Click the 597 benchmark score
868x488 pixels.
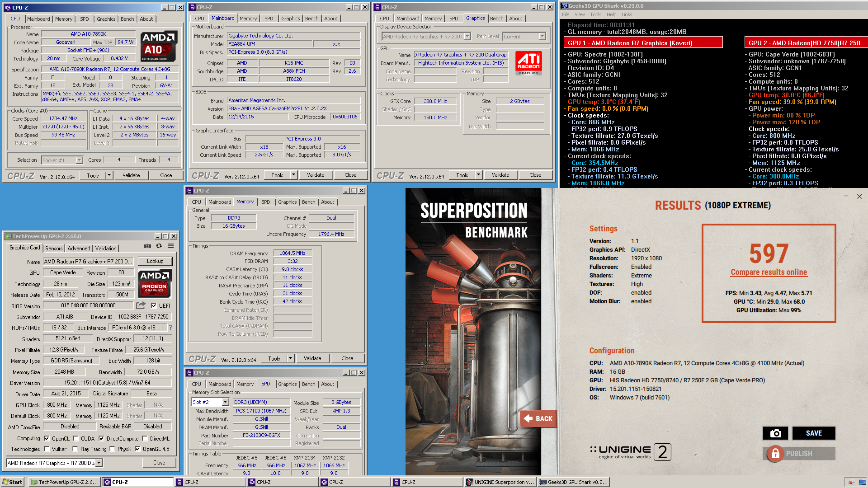[769, 253]
